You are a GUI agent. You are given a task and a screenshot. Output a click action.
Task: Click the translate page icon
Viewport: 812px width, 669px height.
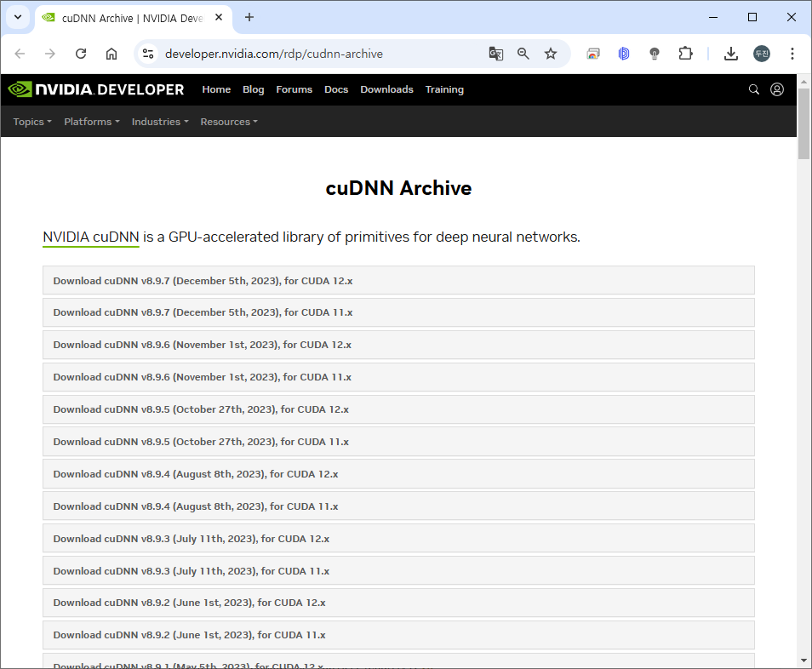coord(496,54)
